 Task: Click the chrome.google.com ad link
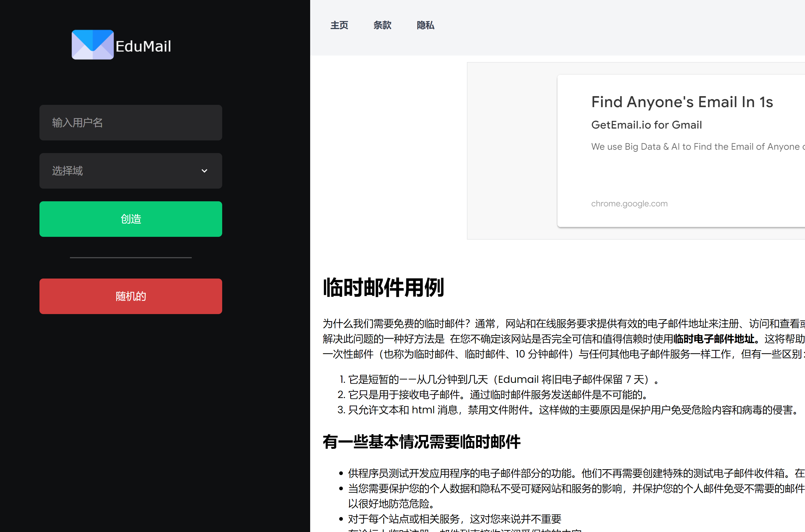629,204
